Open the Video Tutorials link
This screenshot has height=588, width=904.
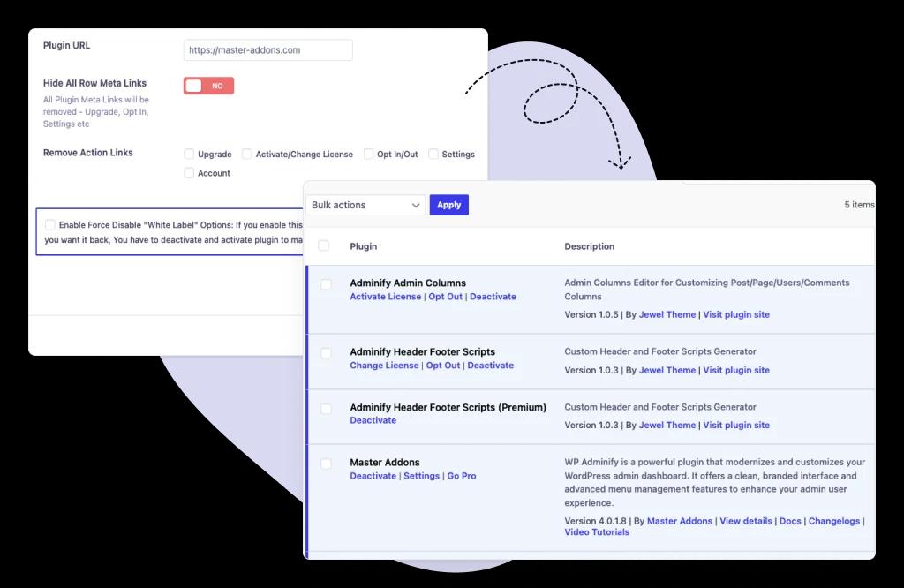(597, 532)
